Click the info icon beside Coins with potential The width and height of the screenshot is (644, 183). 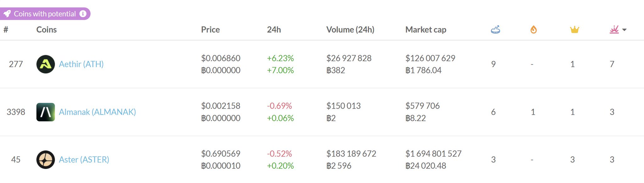point(83,14)
